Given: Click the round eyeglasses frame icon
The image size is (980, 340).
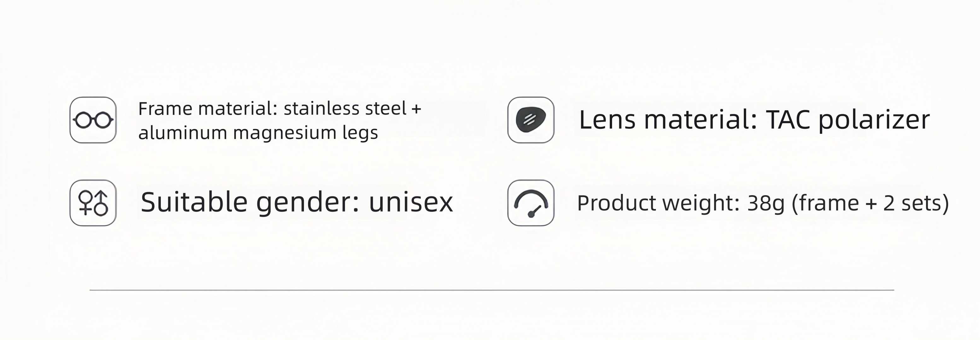Looking at the screenshot, I should 93,120.
